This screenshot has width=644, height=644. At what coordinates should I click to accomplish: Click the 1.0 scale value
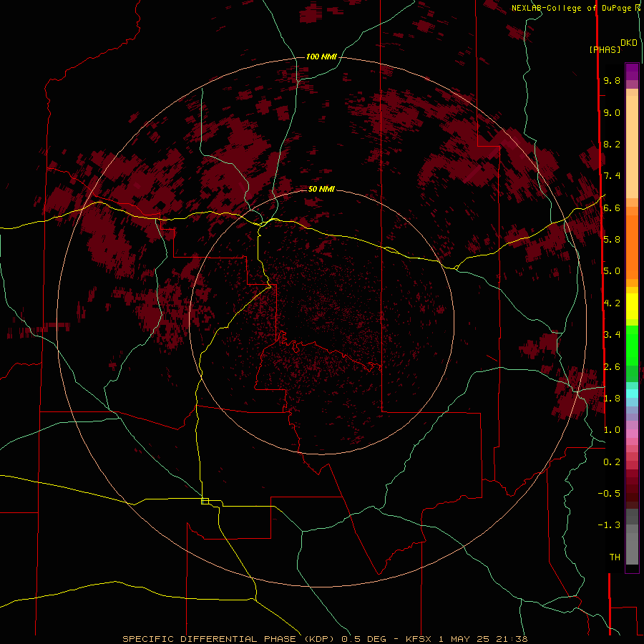coord(612,430)
